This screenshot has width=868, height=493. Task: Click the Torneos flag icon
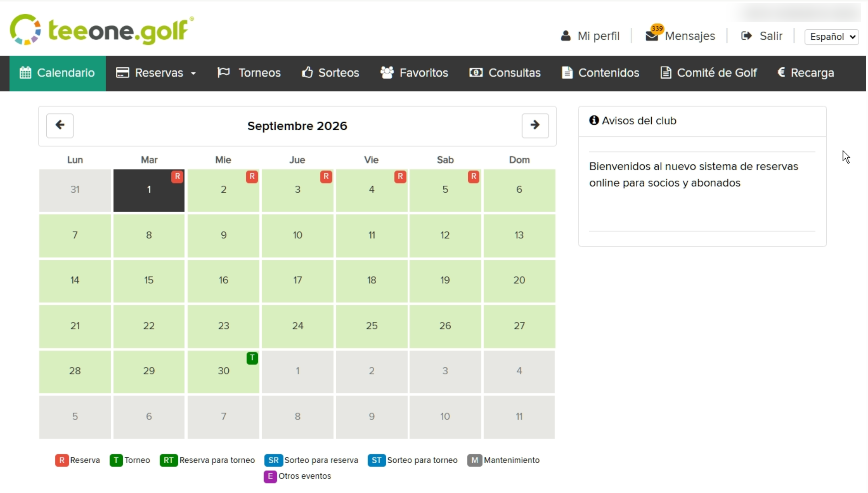(224, 72)
